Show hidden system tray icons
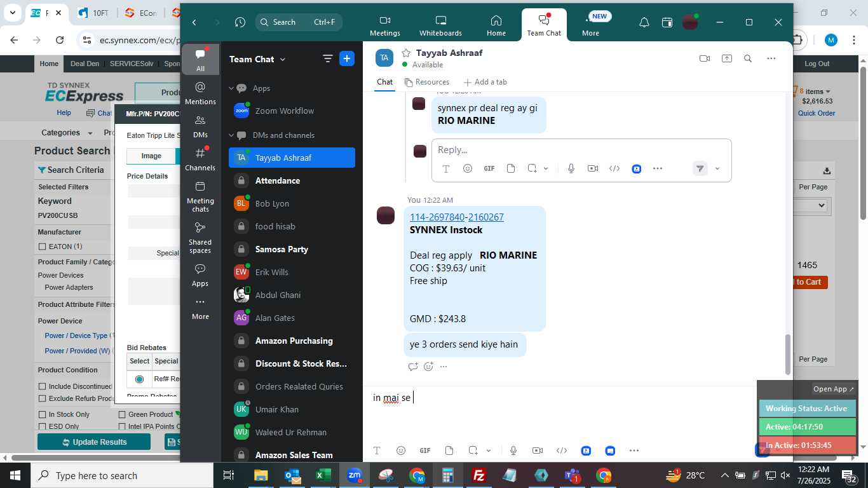 point(724,475)
